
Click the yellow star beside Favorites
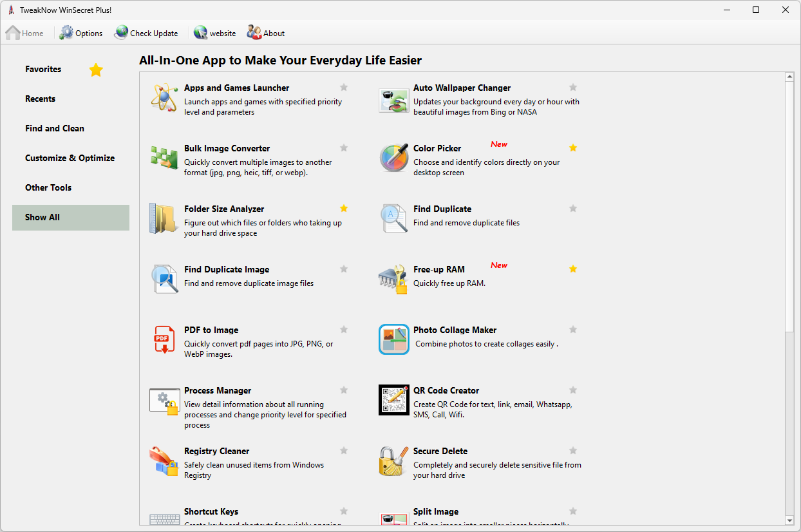96,70
